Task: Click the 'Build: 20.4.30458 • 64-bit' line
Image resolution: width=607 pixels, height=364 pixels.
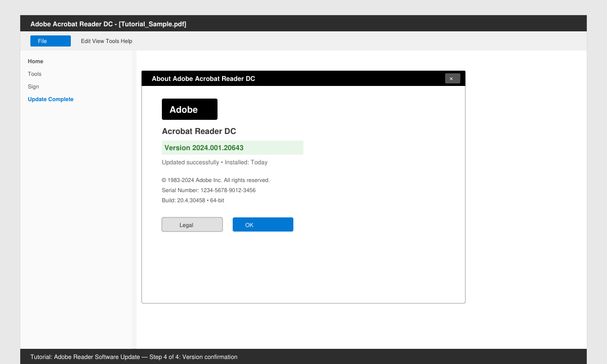Action: 193,200
